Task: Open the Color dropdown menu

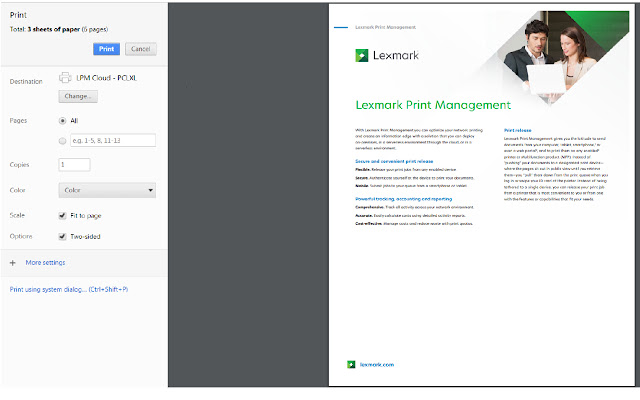Action: pyautogui.click(x=107, y=189)
